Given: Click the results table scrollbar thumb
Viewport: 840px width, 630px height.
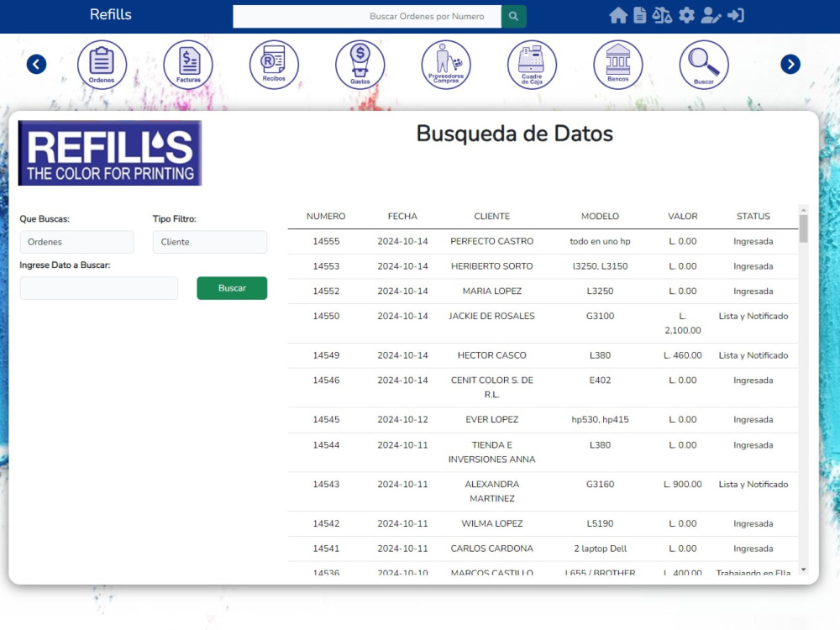Looking at the screenshot, I should (803, 228).
